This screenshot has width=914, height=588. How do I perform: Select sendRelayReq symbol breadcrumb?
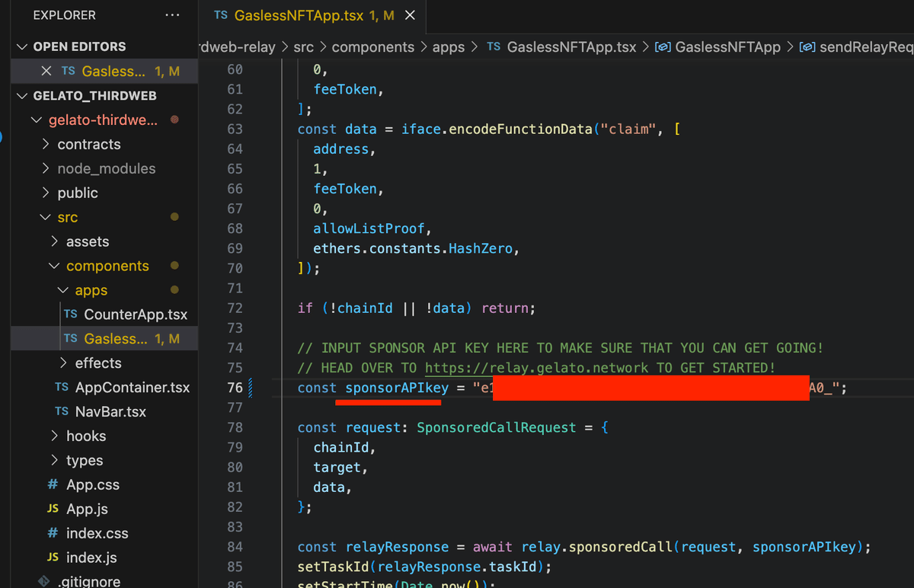click(866, 47)
